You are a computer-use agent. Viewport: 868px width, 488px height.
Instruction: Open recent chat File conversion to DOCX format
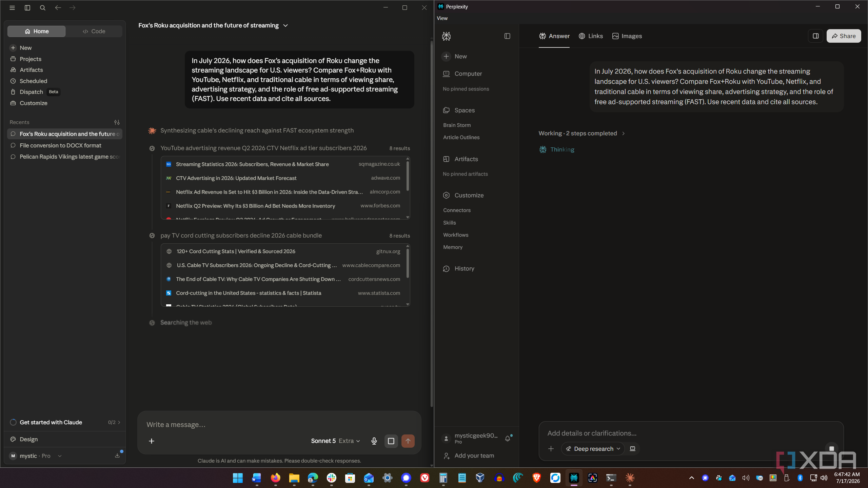click(x=65, y=145)
